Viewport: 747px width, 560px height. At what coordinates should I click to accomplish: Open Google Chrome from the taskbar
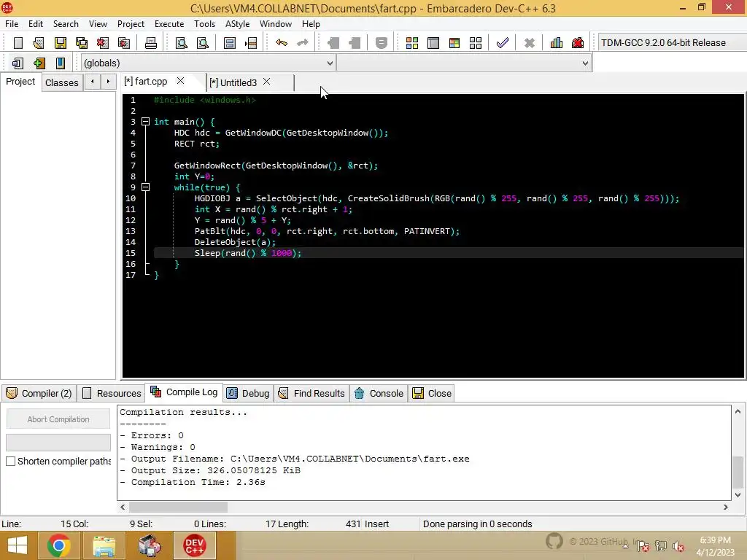(x=59, y=545)
